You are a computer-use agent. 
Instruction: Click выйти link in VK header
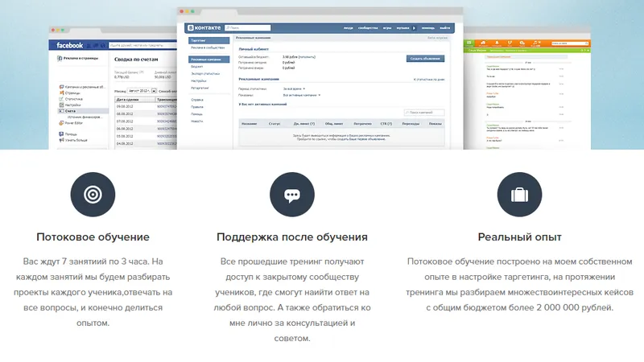click(x=445, y=28)
